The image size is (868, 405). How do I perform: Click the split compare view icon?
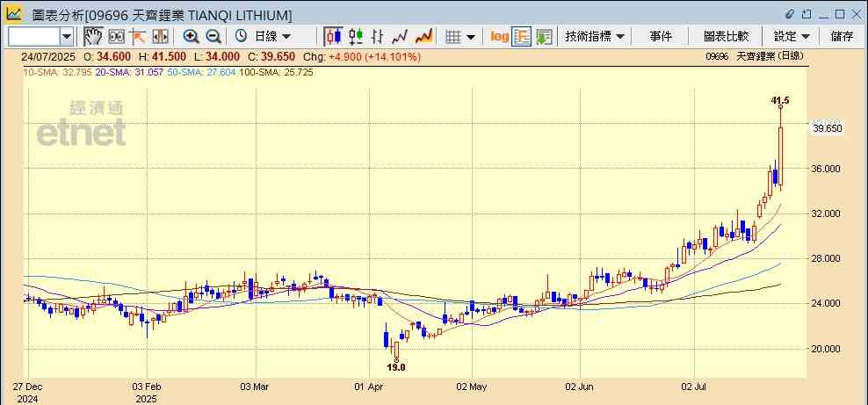tap(160, 37)
